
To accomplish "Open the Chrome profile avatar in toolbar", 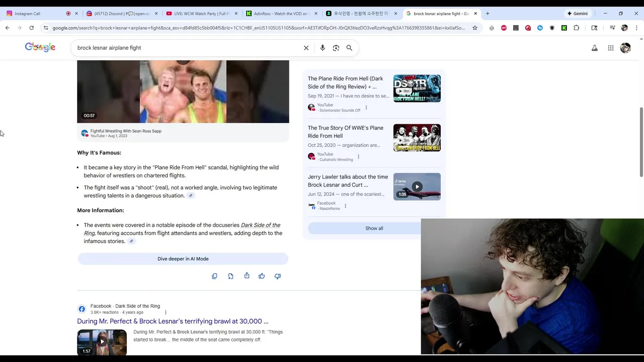I will pos(624,28).
